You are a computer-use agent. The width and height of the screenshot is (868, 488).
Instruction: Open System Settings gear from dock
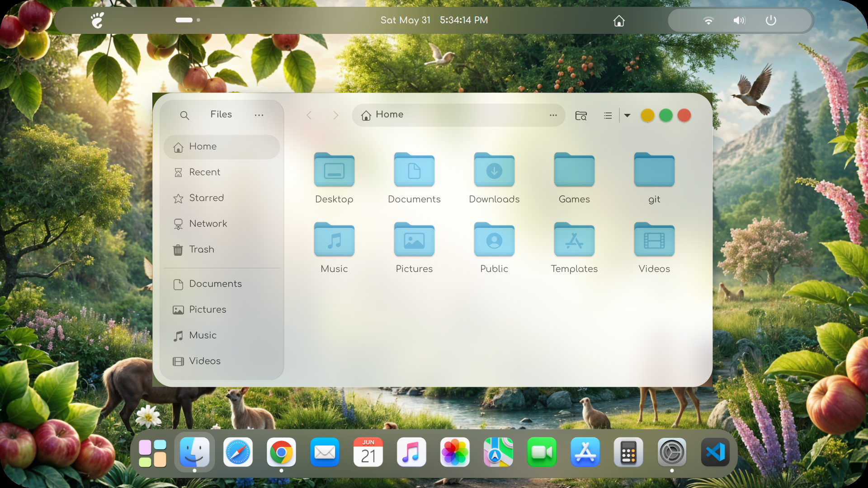point(672,452)
